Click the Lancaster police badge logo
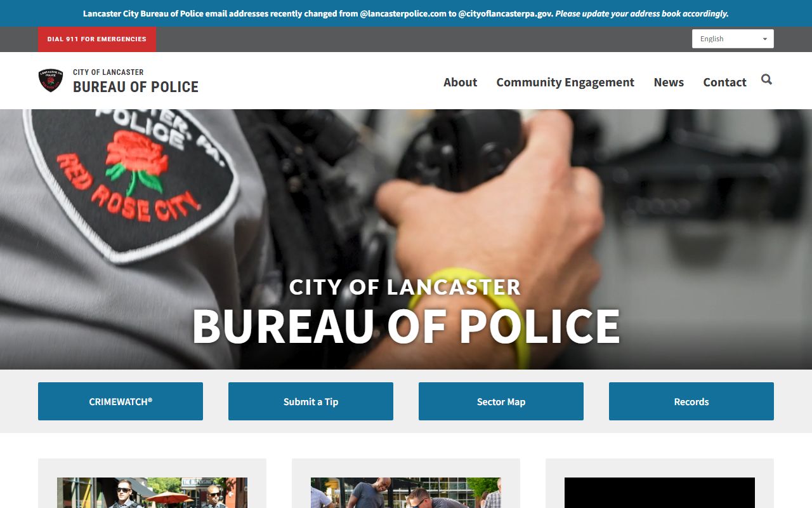Screen dimensions: 812x508 (51, 81)
